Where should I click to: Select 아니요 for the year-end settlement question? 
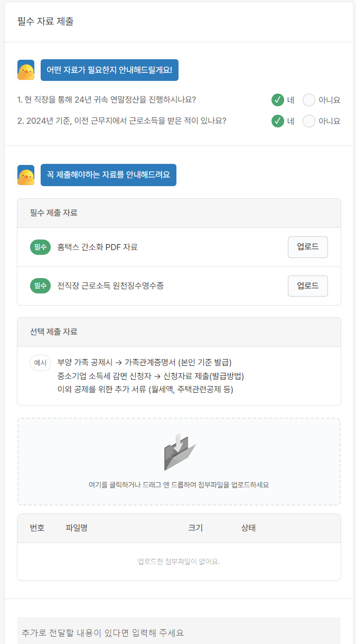coord(308,100)
